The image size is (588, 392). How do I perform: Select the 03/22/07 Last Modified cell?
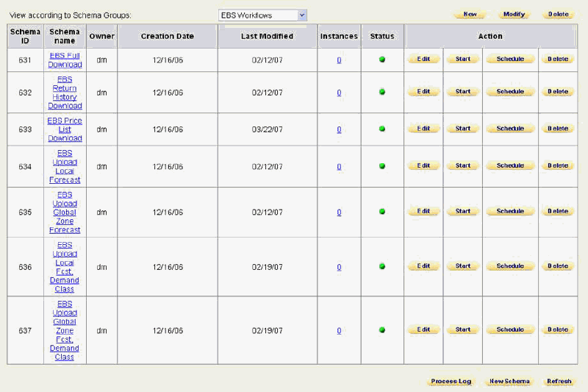pyautogui.click(x=268, y=129)
